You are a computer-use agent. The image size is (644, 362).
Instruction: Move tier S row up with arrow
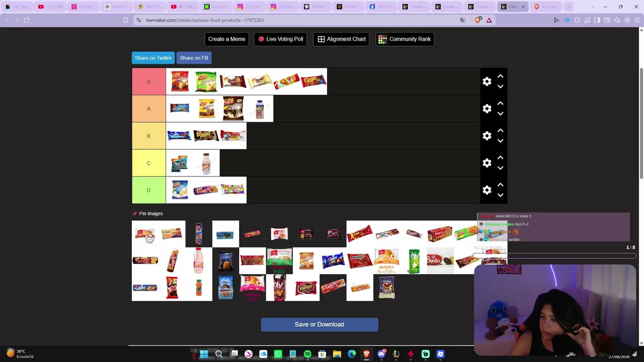pyautogui.click(x=500, y=76)
